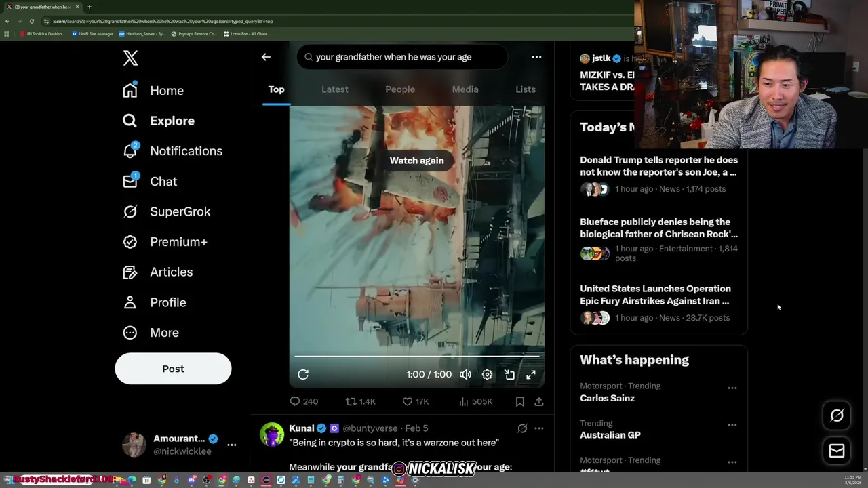Open UniFi Site Manager bookmark
The height and width of the screenshot is (488, 868).
tap(93, 34)
